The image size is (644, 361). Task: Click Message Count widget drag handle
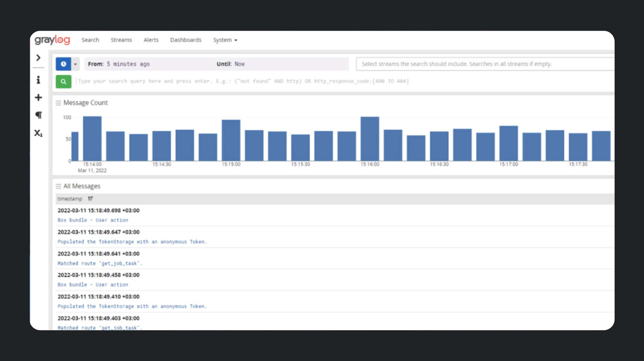click(x=58, y=103)
